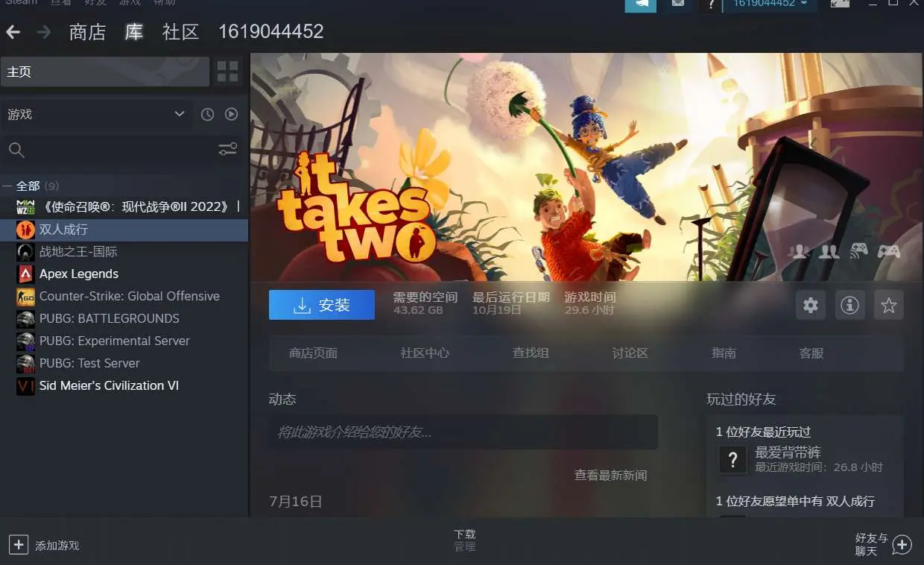Switch to grid collection view icon

point(227,72)
